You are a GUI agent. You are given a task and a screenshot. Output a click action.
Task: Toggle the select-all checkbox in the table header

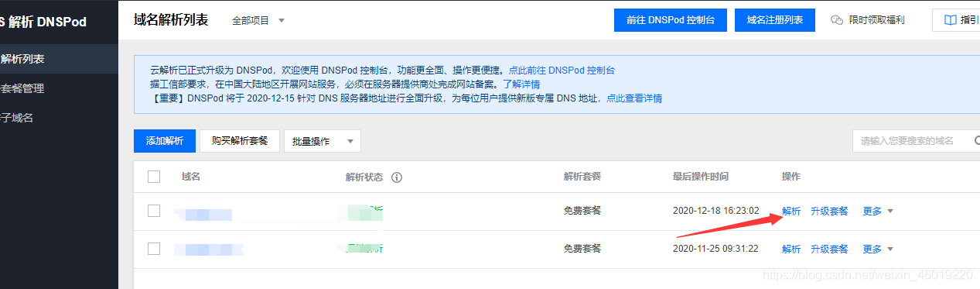[x=154, y=177]
